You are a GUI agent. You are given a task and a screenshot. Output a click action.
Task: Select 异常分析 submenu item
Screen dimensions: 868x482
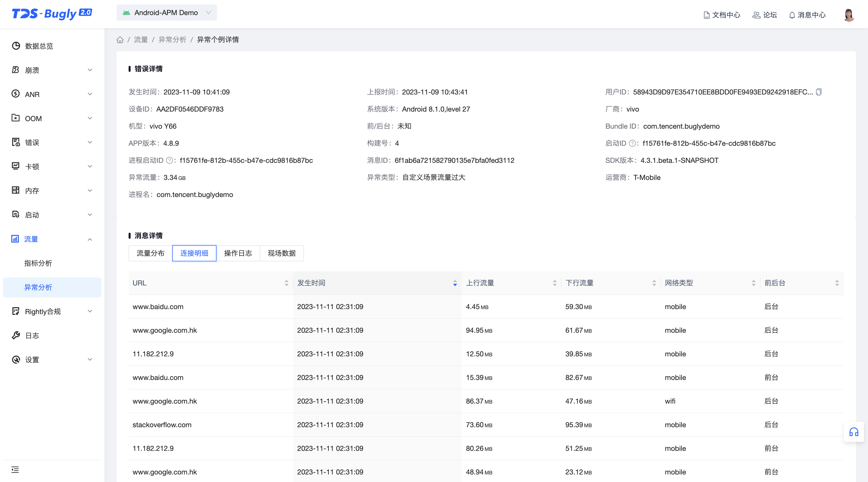tap(52, 287)
